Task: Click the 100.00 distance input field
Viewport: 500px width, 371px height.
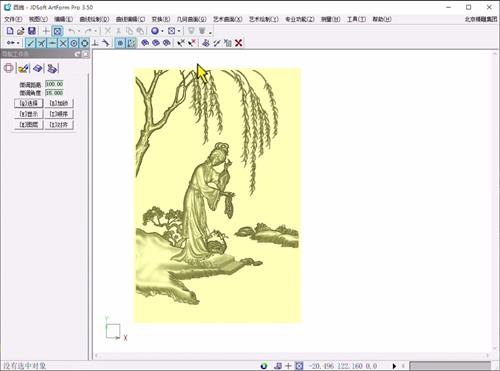Action: click(54, 84)
